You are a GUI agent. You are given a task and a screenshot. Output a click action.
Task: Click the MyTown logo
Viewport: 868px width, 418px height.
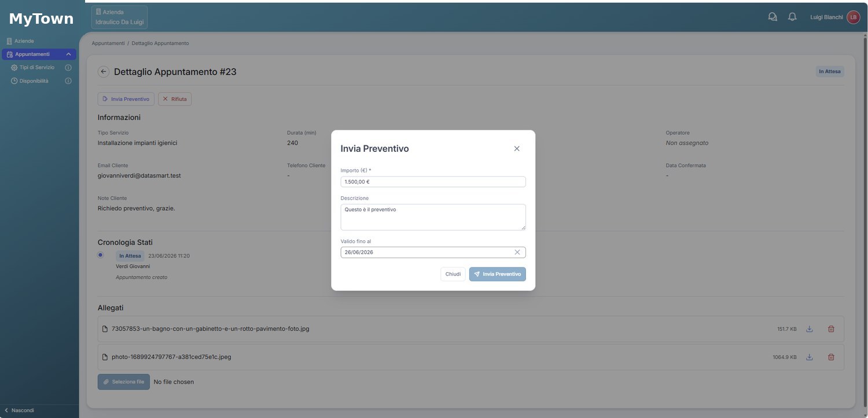[41, 19]
